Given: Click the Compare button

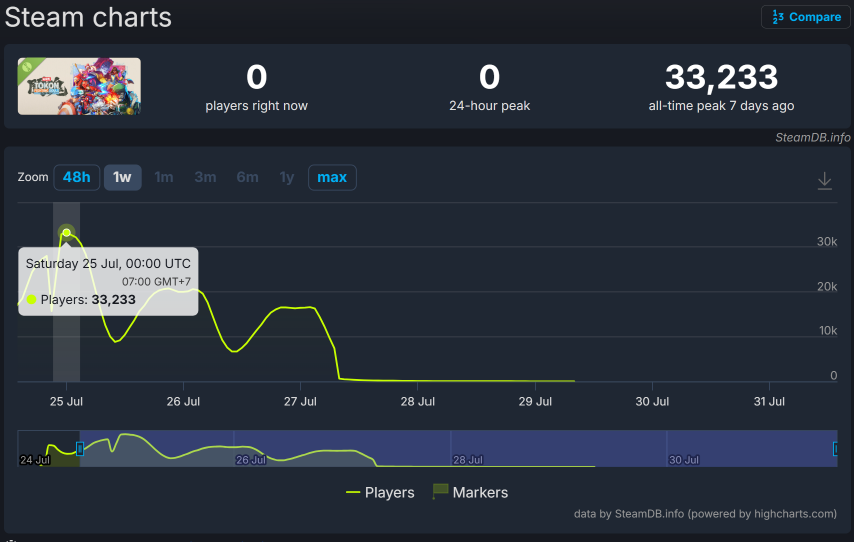Looking at the screenshot, I should point(806,17).
